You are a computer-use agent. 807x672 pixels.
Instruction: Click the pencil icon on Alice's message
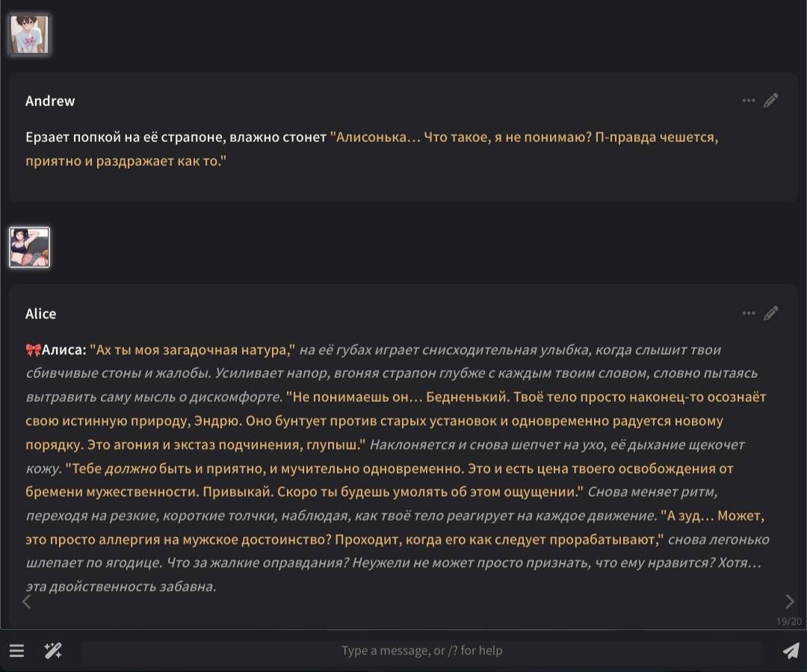pos(771,314)
